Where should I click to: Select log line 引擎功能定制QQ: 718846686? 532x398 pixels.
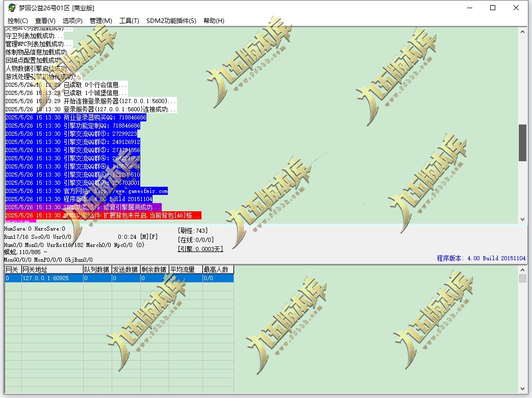point(72,126)
